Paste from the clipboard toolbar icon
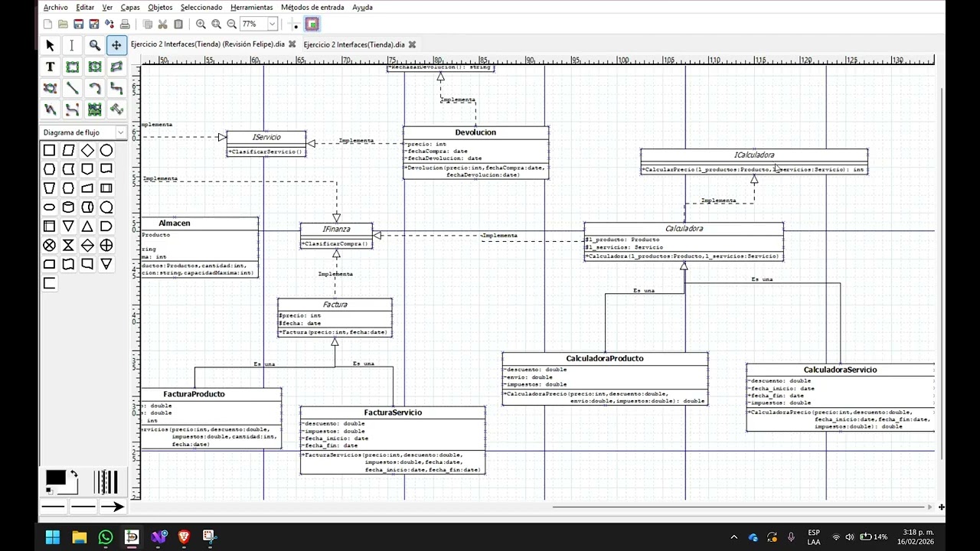The width and height of the screenshot is (980, 551). (x=178, y=24)
